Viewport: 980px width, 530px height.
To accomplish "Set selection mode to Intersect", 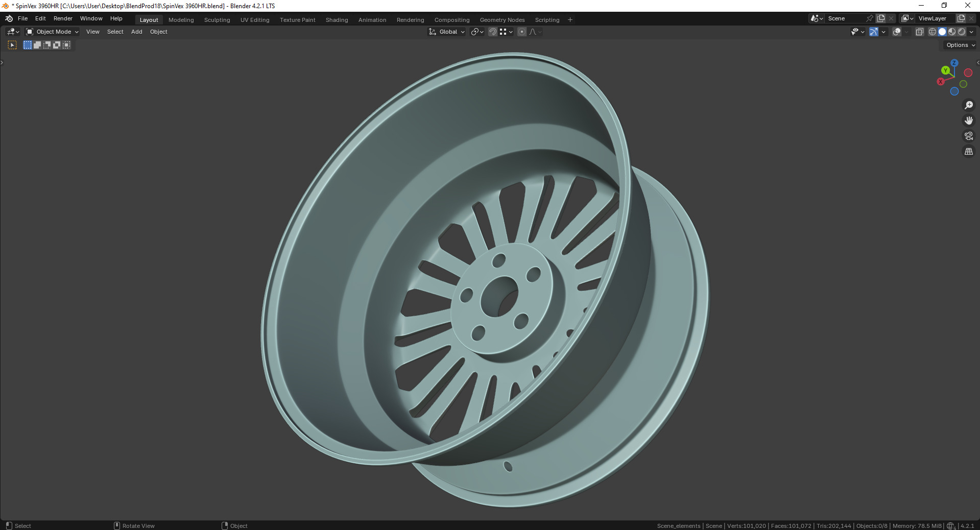I will pos(66,45).
